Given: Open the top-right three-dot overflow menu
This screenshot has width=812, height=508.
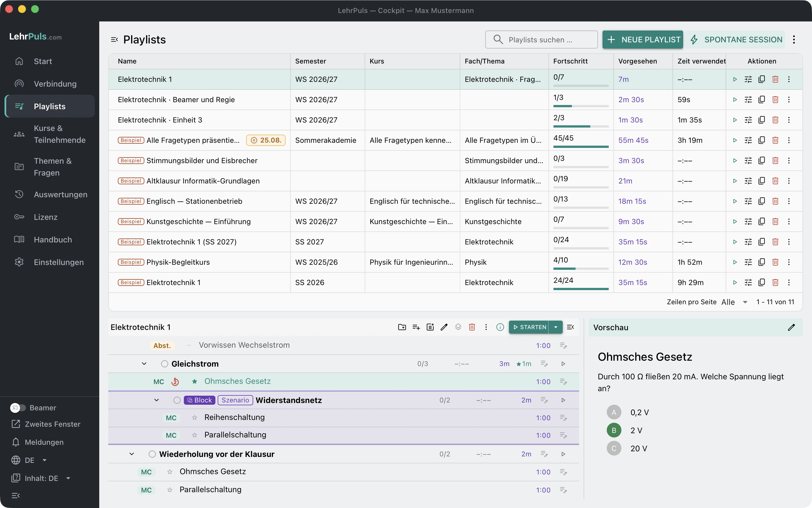Looking at the screenshot, I should [794, 40].
